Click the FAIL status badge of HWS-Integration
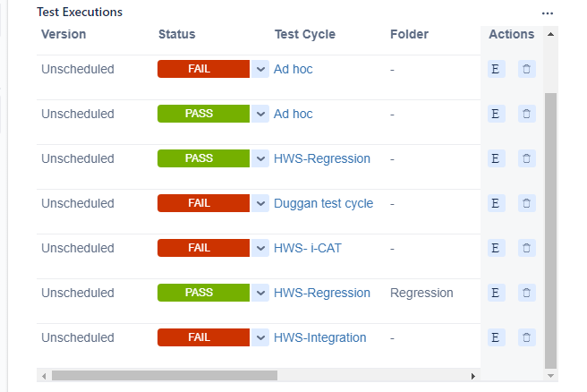Image resolution: width=587 pixels, height=392 pixels. [x=203, y=337]
